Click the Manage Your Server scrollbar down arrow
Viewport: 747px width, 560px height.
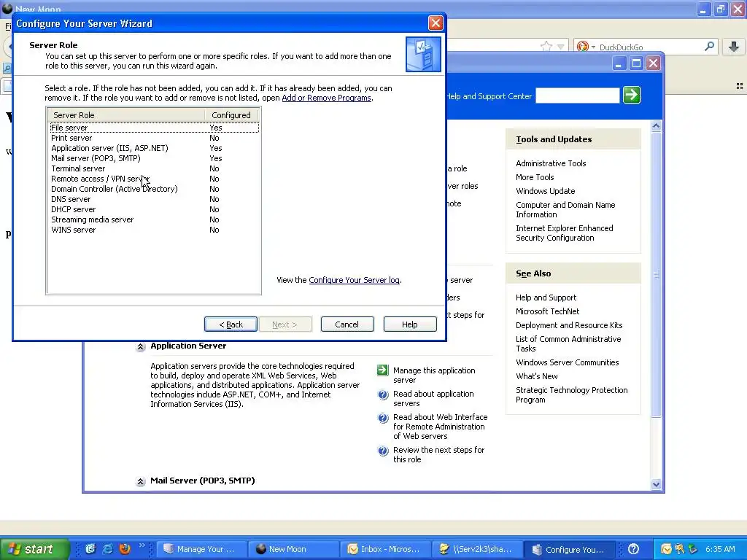pos(656,484)
